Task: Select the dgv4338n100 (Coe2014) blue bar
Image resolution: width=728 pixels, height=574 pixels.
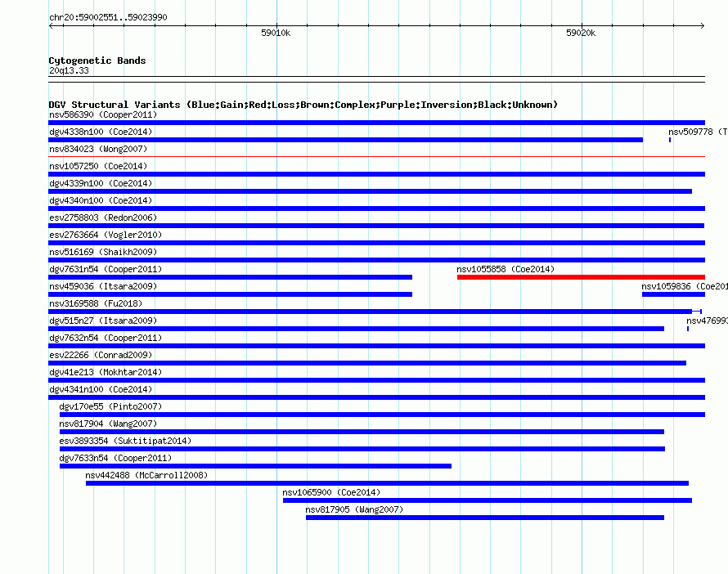Action: tap(346, 140)
